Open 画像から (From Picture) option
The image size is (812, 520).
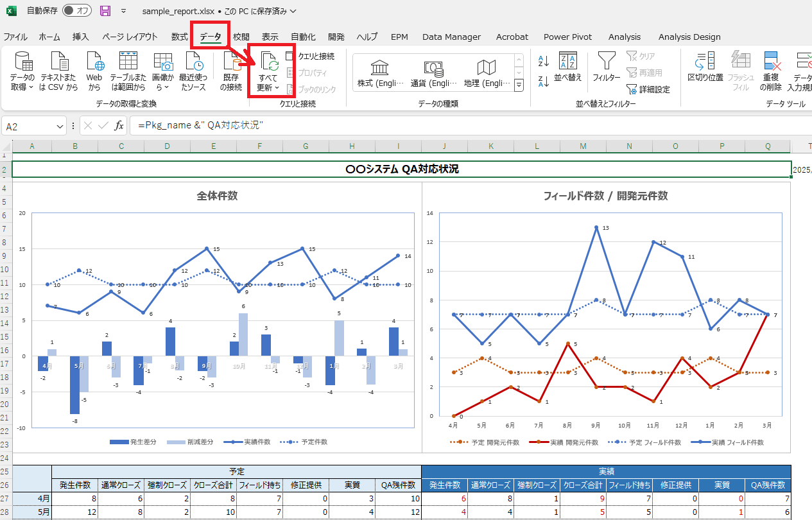pyautogui.click(x=164, y=71)
